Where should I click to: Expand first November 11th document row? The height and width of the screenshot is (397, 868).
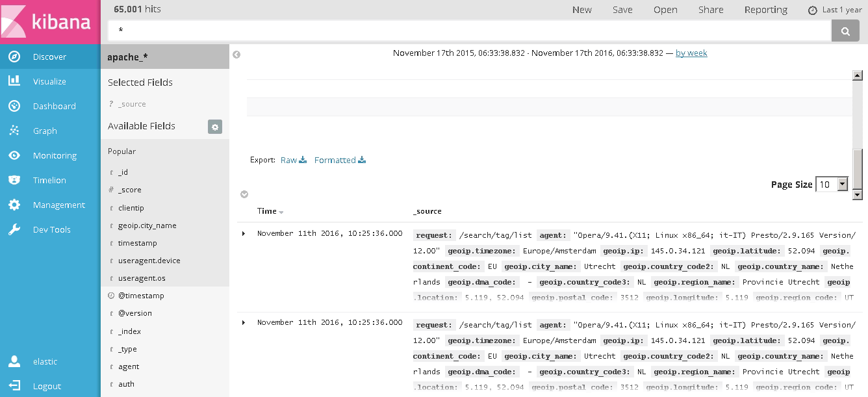coord(244,233)
